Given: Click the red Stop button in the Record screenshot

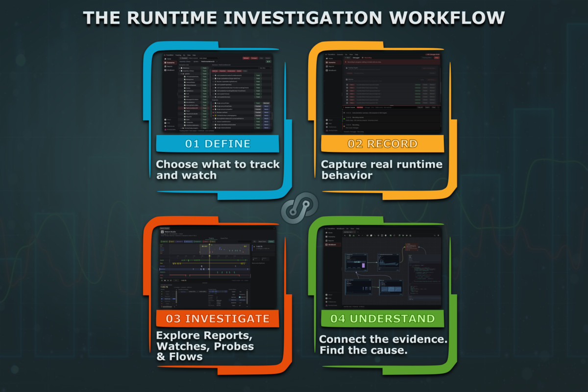Looking at the screenshot, I should (437, 57).
